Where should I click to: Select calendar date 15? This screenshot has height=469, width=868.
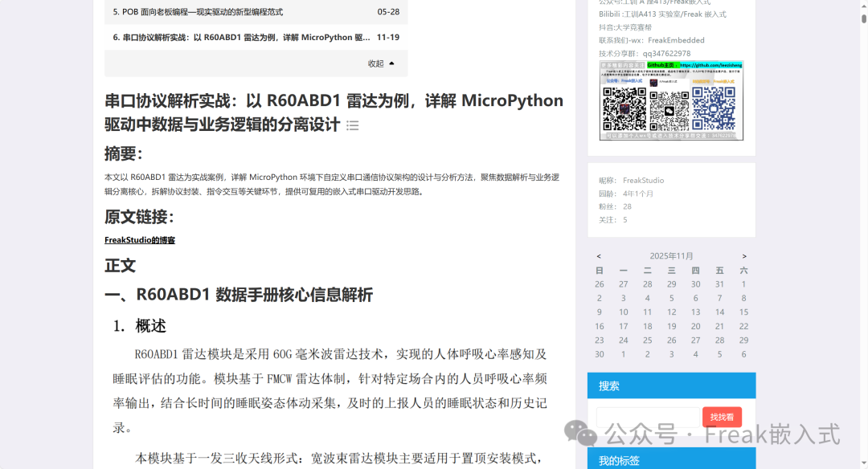point(743,312)
